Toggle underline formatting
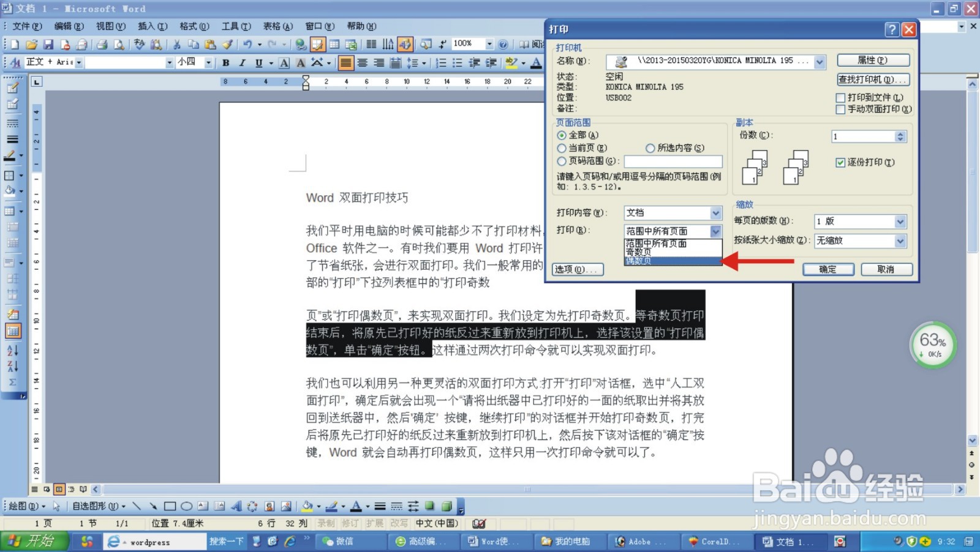Image resolution: width=980 pixels, height=552 pixels. coord(258,62)
